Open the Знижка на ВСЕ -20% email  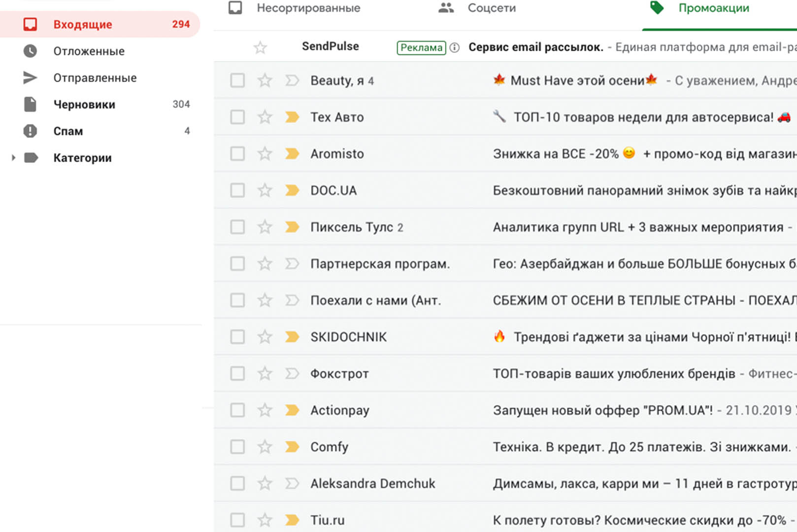(x=505, y=154)
